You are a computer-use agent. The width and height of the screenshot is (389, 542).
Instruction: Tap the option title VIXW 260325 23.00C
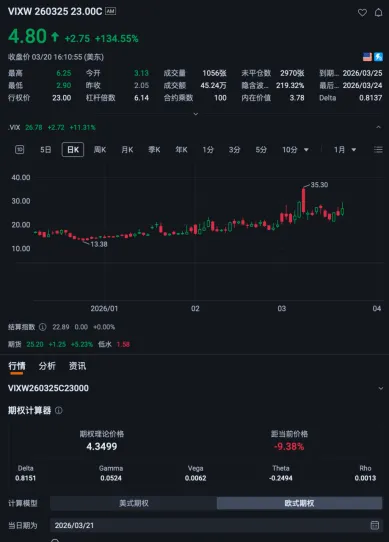coord(55,11)
